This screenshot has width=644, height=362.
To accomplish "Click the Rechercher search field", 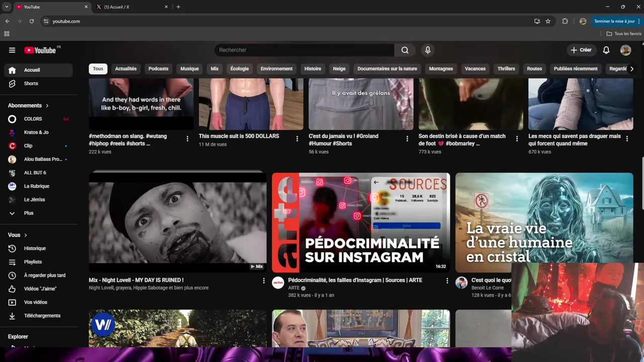I will coord(304,50).
